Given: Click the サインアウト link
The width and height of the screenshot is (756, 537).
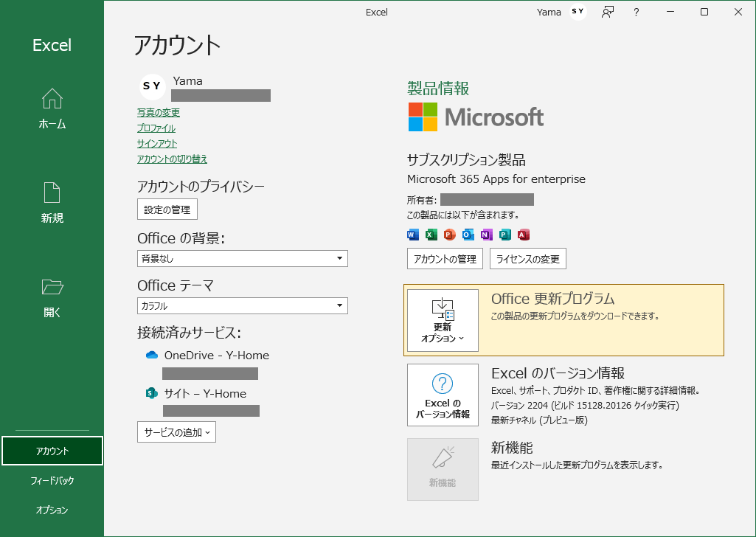Looking at the screenshot, I should click(157, 144).
